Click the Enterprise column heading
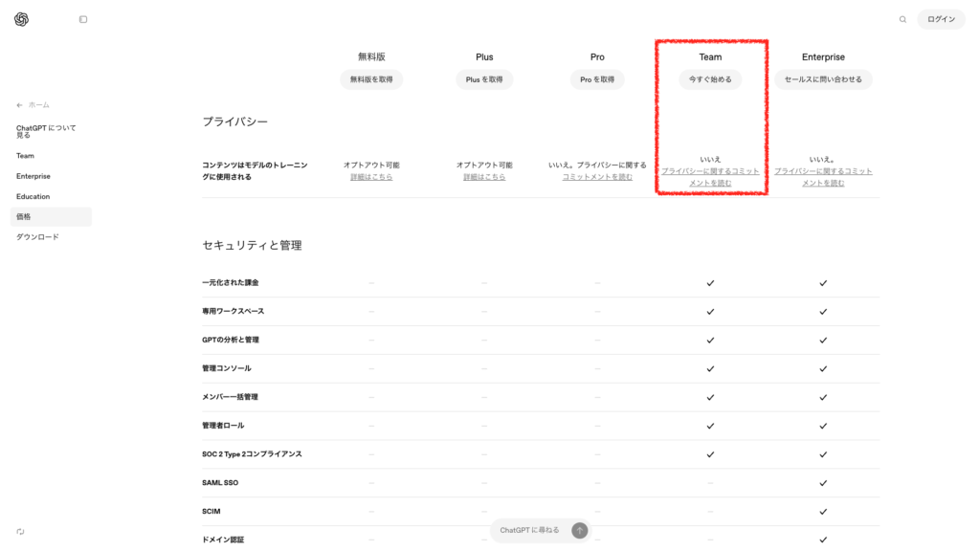980x551 pixels. 823,56
